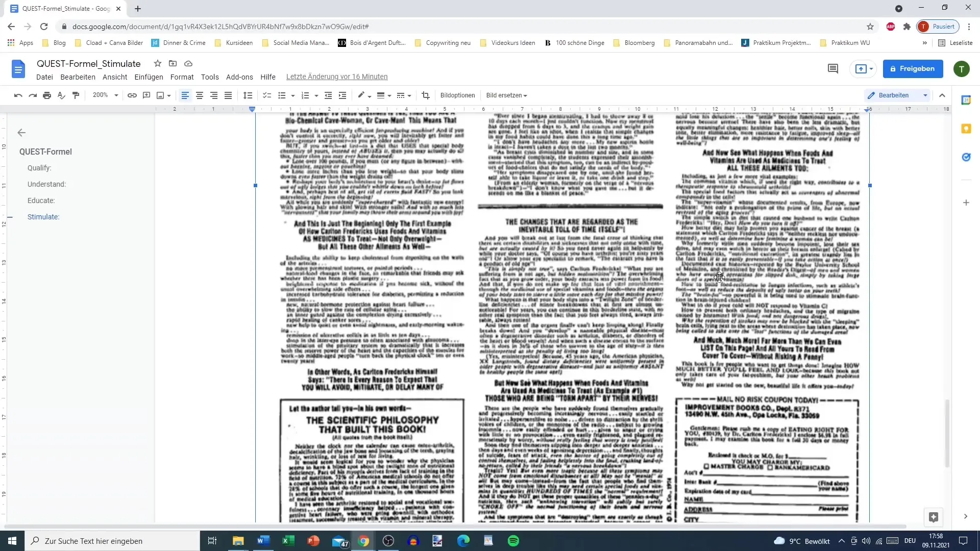
Task: Open the Ansicht menu
Action: point(115,77)
